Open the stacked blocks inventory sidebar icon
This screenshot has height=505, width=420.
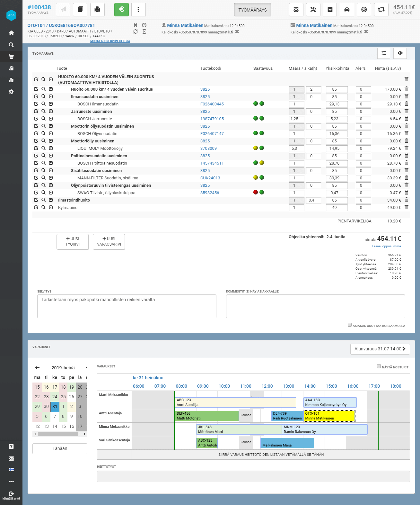[x=11, y=80]
